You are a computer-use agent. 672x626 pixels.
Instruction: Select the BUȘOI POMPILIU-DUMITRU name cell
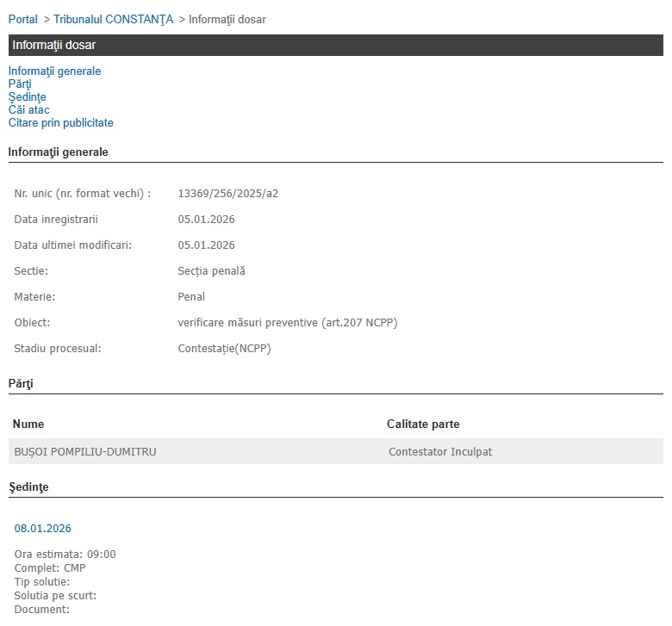[85, 452]
